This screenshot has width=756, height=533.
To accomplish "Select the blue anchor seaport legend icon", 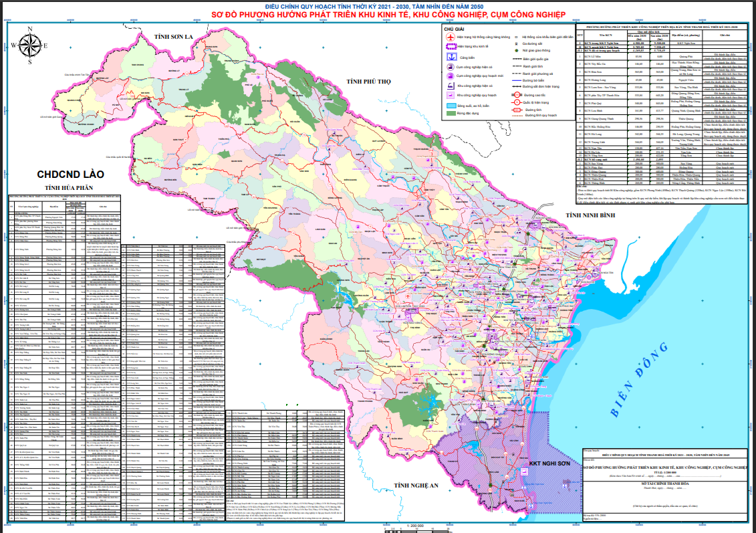I will (x=452, y=56).
